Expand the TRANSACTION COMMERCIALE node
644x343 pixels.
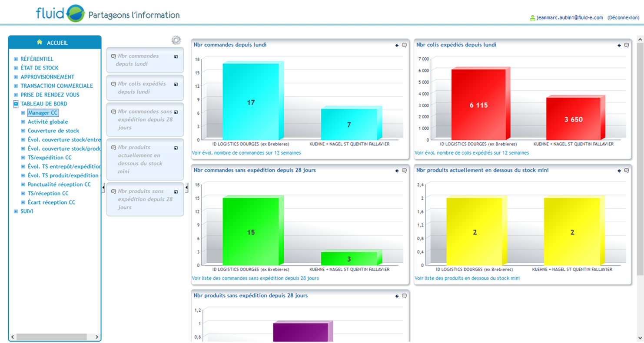pos(16,86)
